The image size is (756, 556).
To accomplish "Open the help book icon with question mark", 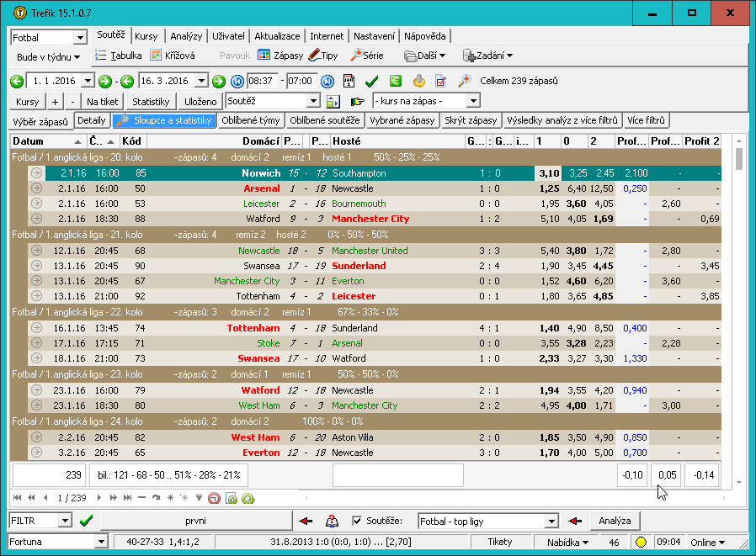I will [x=332, y=521].
